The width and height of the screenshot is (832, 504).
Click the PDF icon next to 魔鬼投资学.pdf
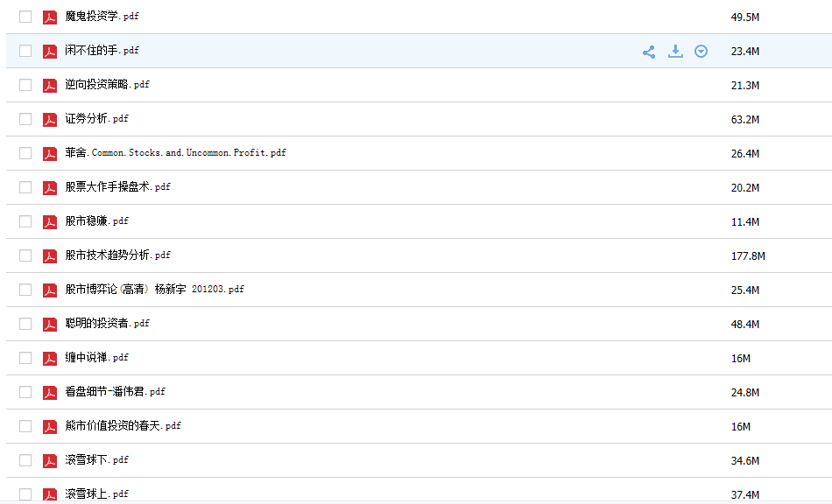pos(50,17)
